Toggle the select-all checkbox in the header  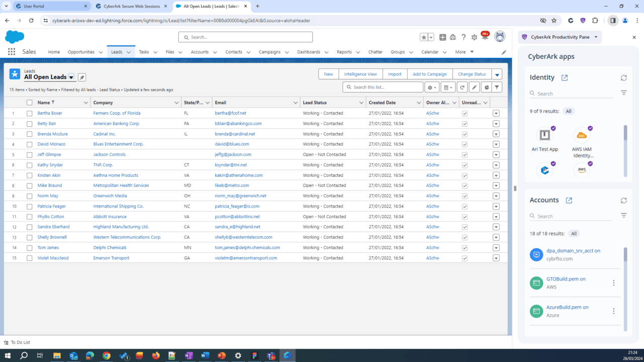tap(29, 102)
